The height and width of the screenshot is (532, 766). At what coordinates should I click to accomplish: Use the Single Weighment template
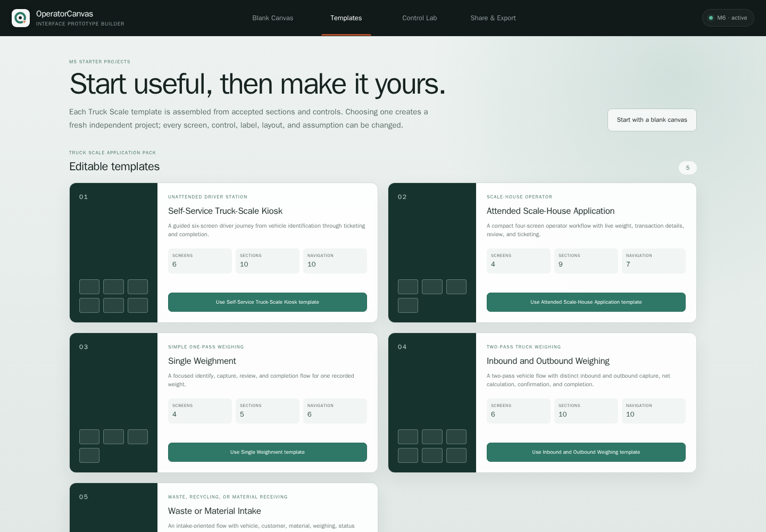(268, 452)
